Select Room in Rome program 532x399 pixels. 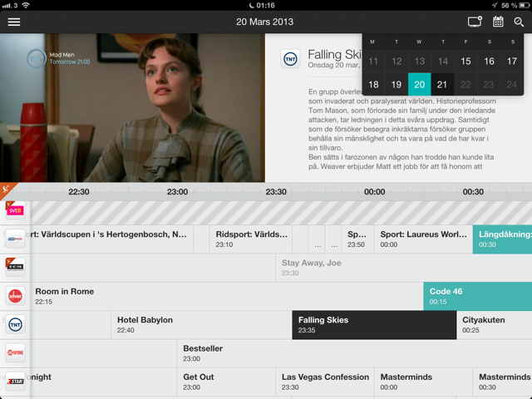[226, 296]
